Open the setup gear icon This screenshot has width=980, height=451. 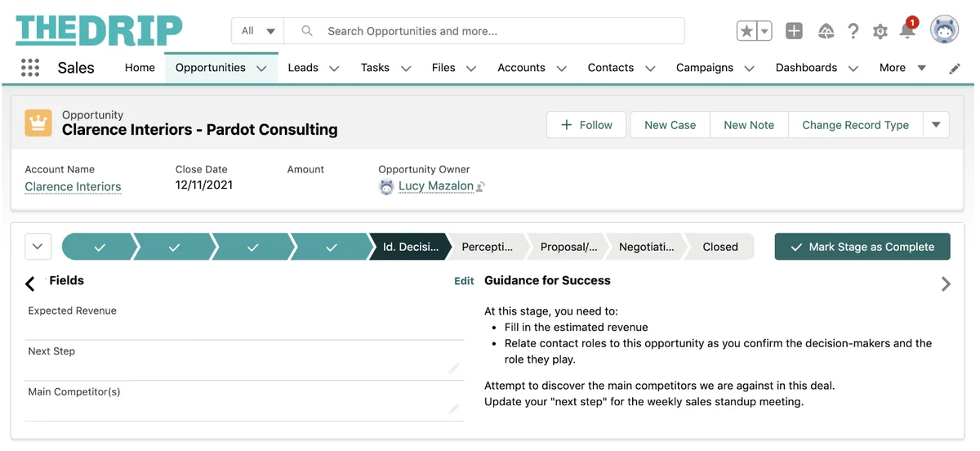click(x=880, y=32)
